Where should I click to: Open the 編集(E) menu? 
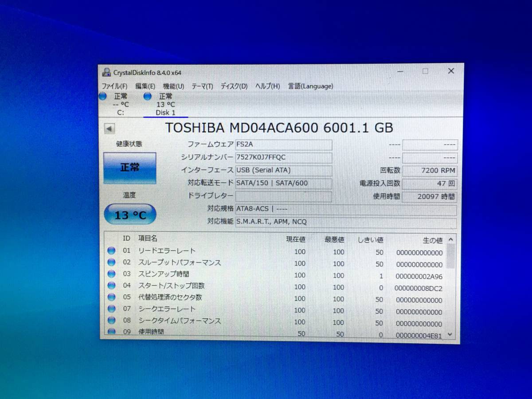click(145, 86)
